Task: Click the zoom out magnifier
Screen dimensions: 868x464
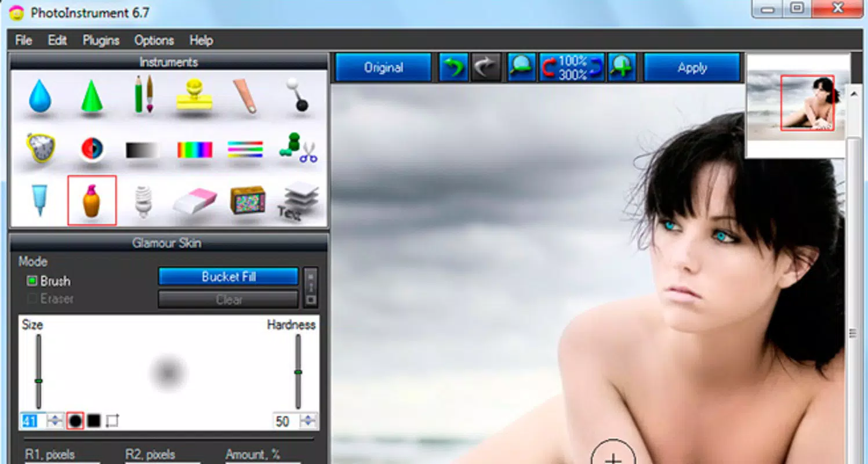Action: (522, 68)
